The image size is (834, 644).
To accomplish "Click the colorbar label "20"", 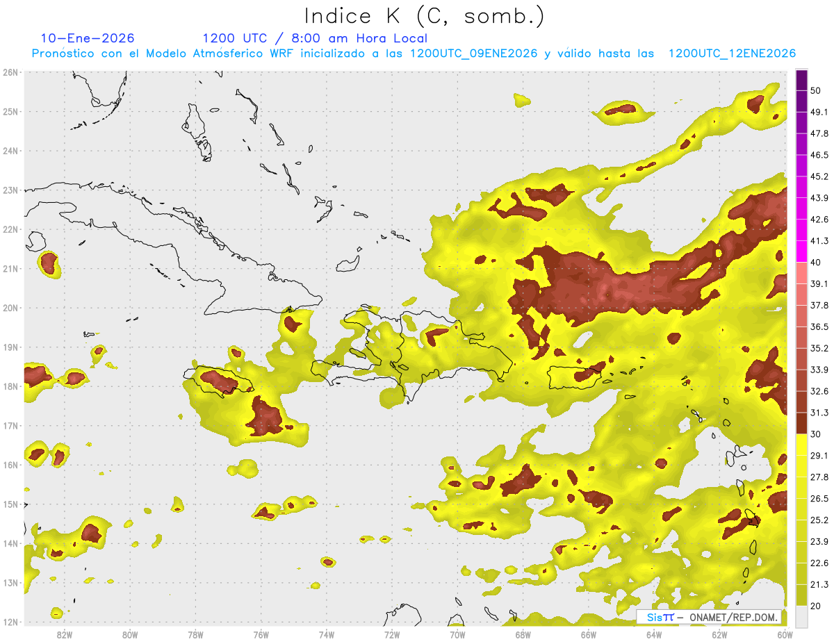I will point(815,606).
